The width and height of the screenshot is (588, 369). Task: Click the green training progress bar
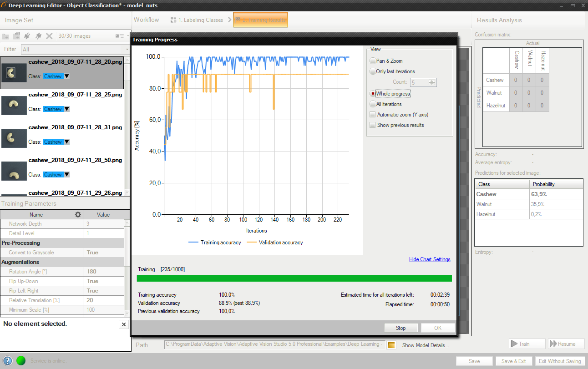point(294,278)
